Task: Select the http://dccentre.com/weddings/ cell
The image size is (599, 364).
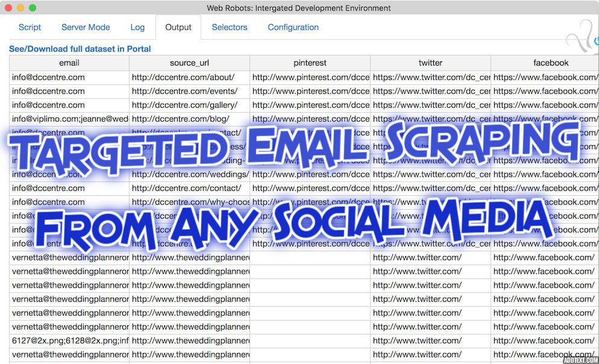Action: point(189,174)
